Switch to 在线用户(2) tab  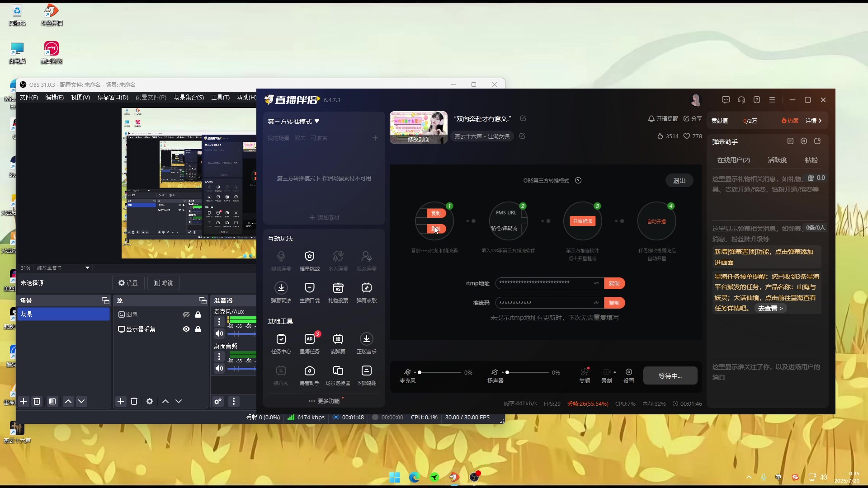pyautogui.click(x=733, y=160)
